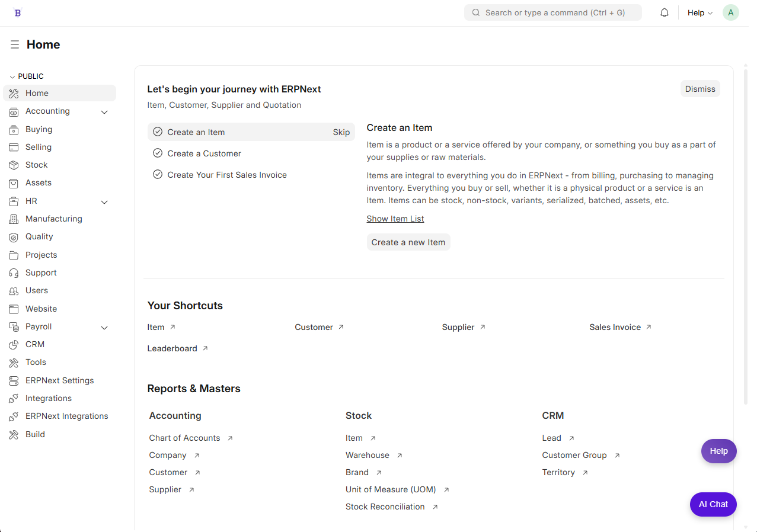Viewport: 757px width, 532px height.
Task: Open the Help dropdown in top bar
Action: (699, 12)
